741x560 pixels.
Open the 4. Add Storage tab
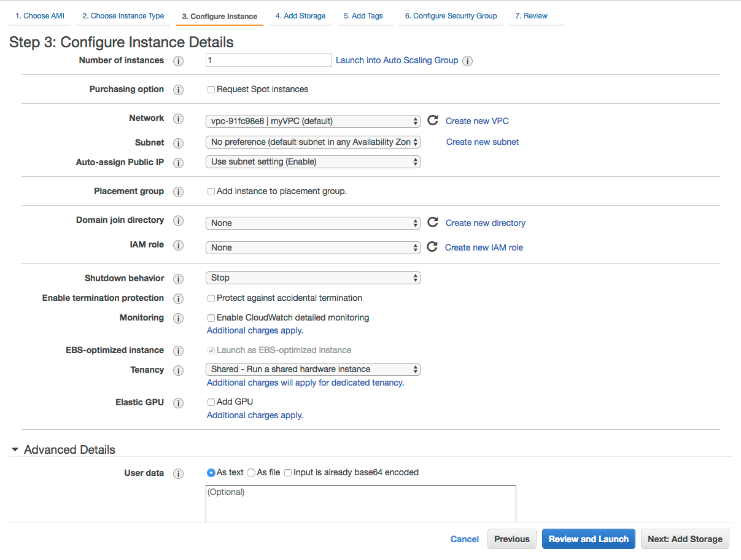point(301,16)
